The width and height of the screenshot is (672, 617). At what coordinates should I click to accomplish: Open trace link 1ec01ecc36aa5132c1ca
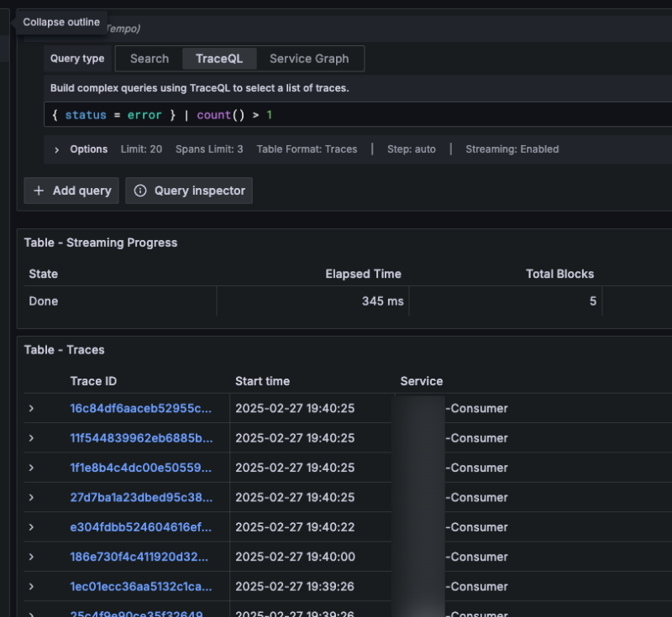(141, 587)
